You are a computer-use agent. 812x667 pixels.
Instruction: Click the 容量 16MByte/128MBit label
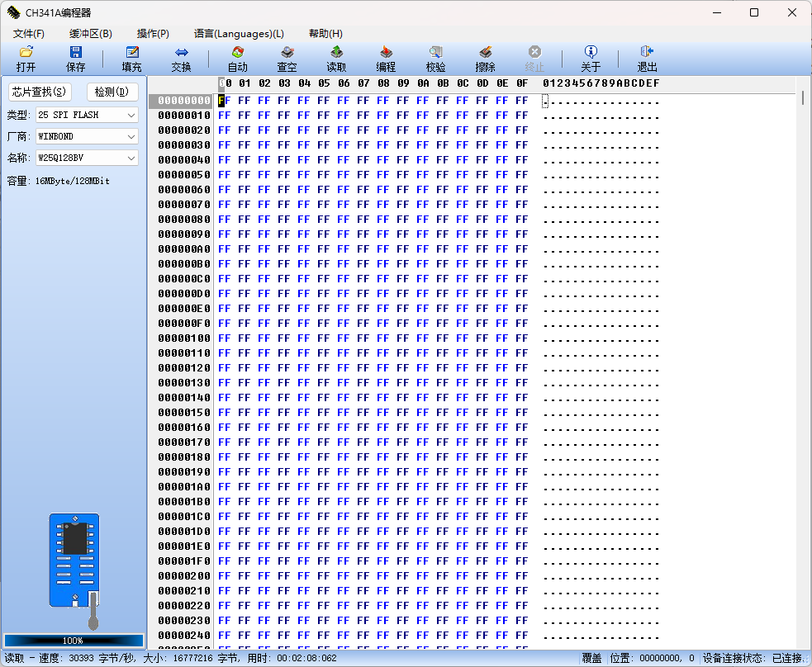(x=58, y=181)
